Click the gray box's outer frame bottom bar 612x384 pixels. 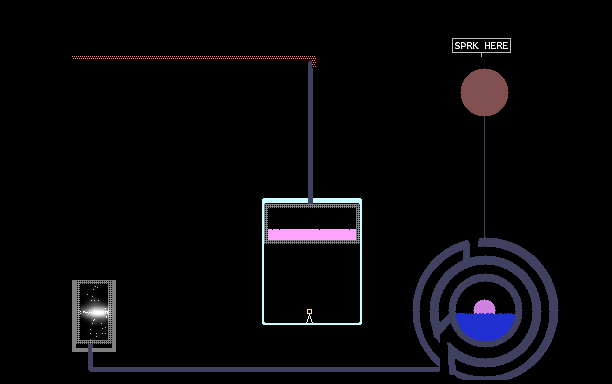pyautogui.click(x=94, y=349)
